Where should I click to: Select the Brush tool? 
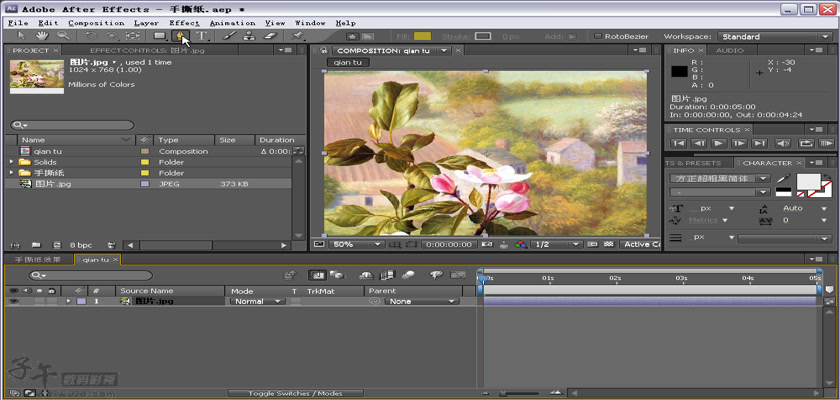point(228,36)
